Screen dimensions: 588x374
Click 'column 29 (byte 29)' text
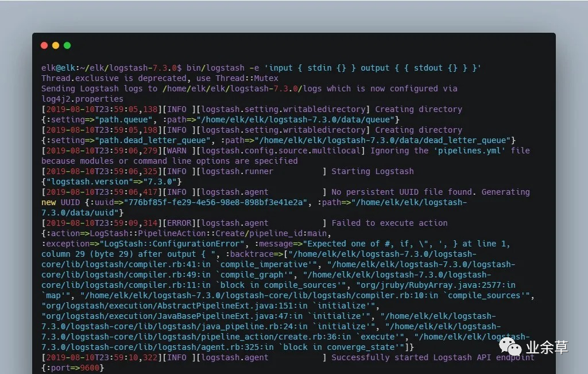(x=87, y=254)
